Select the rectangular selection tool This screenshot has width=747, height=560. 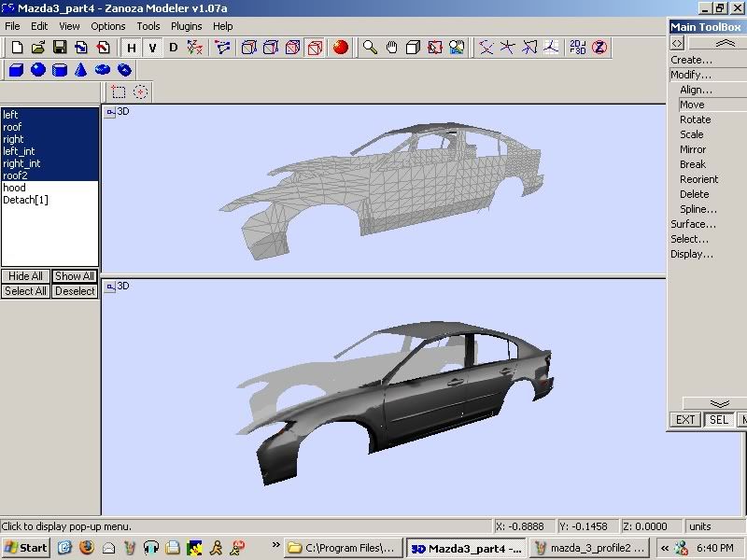click(119, 91)
